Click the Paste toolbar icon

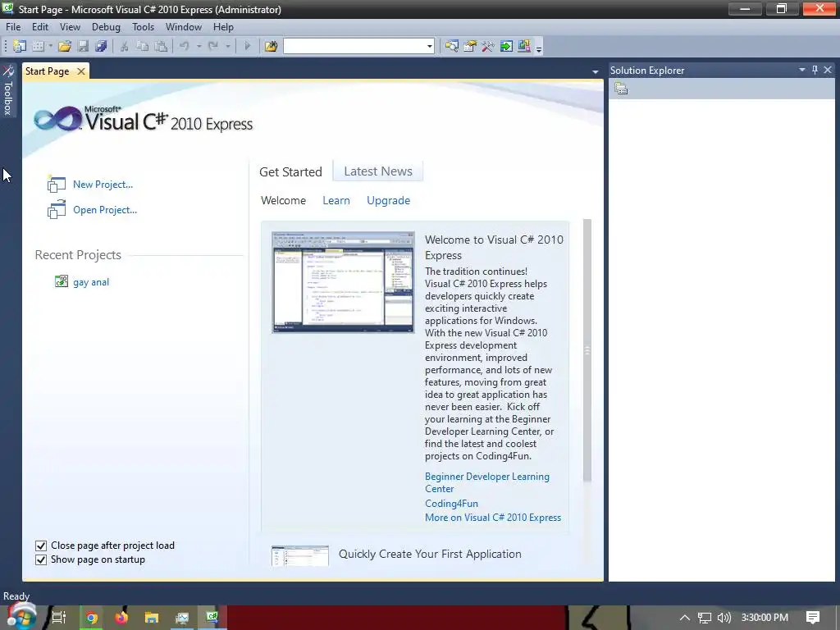pos(161,47)
